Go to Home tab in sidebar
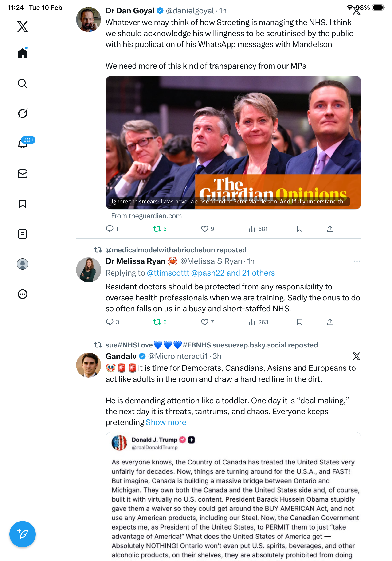The width and height of the screenshot is (392, 561). click(x=23, y=53)
